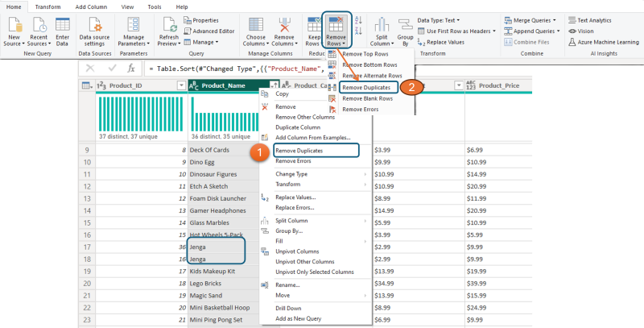Open the Manage query dropdown
Viewport: 644px width, 328px height.
pyautogui.click(x=200, y=42)
